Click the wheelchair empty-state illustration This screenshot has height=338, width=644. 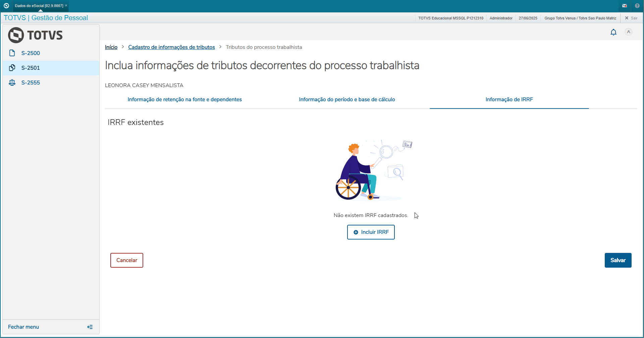click(x=374, y=170)
